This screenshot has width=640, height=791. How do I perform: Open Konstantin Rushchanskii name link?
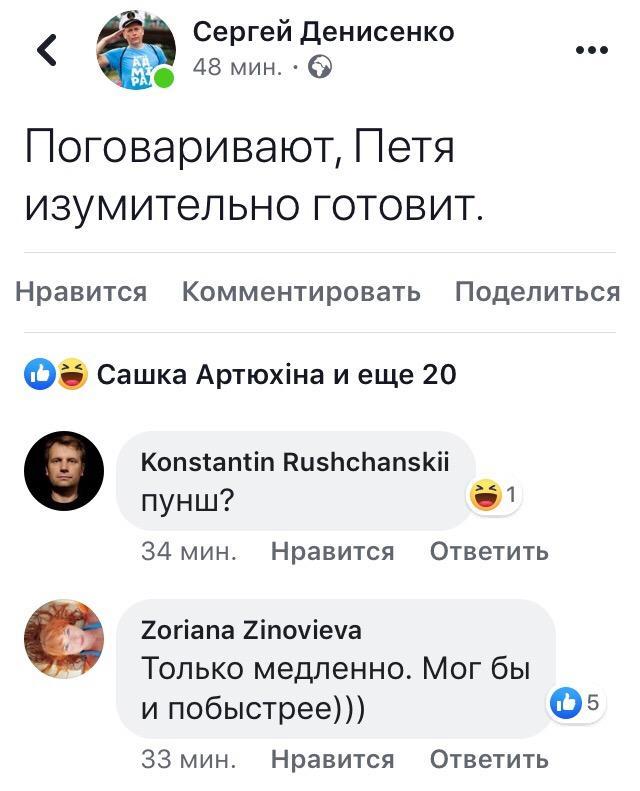click(295, 461)
